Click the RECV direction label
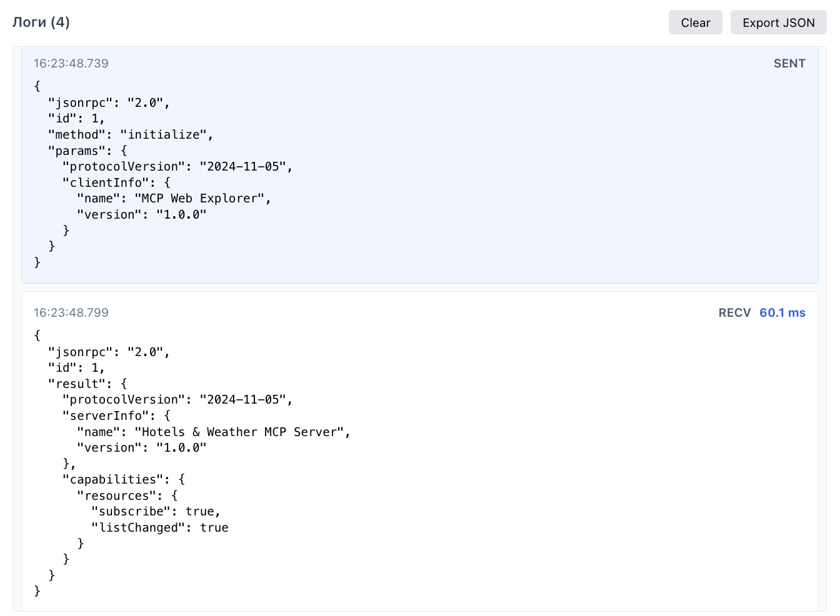 click(x=734, y=312)
